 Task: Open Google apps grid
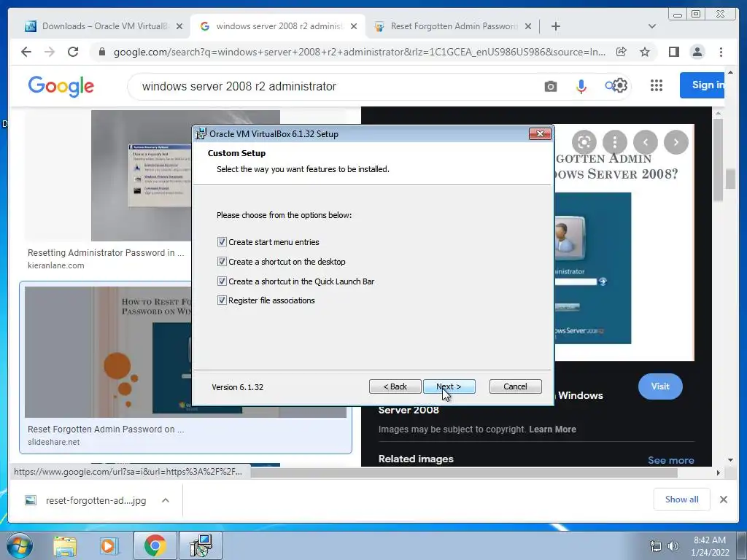pyautogui.click(x=657, y=85)
